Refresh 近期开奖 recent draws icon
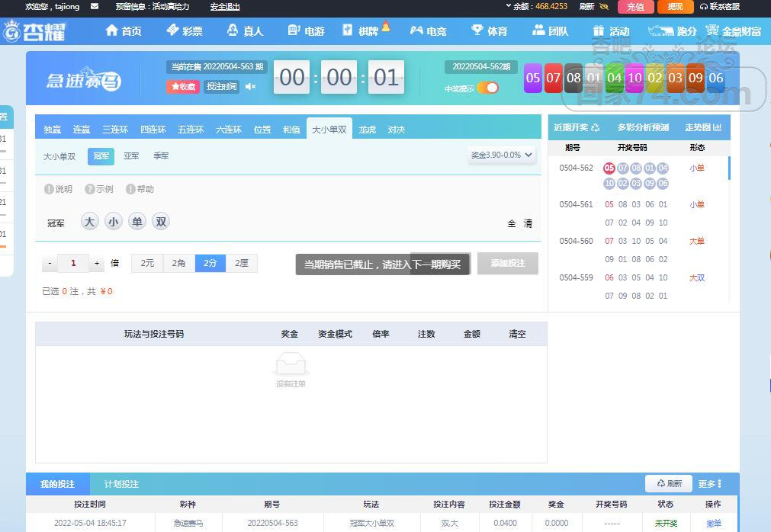The image size is (771, 532). point(595,128)
